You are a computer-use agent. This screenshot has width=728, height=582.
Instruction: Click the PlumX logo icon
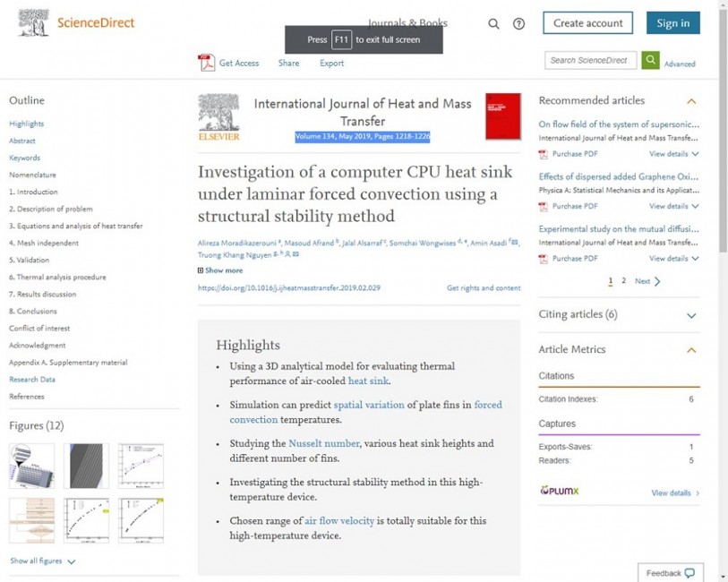click(x=560, y=491)
